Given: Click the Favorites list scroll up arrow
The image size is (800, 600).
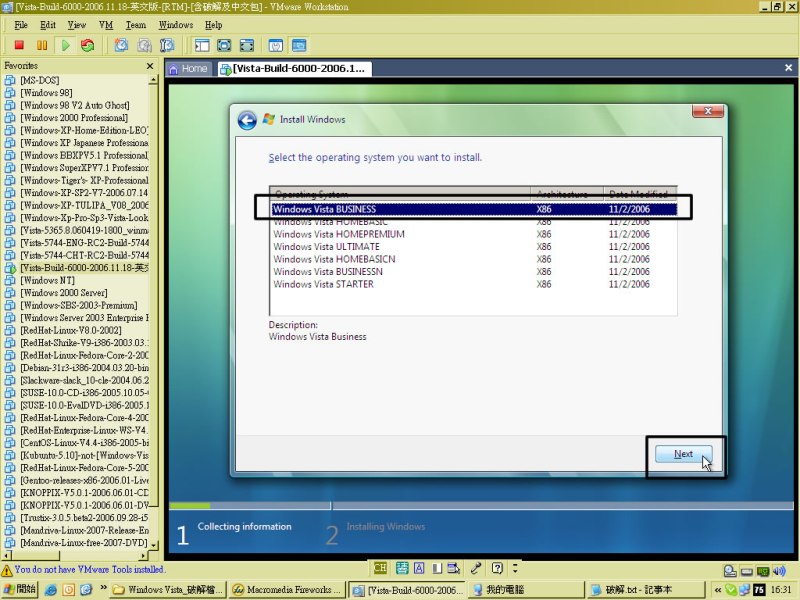Looking at the screenshot, I should point(154,80).
